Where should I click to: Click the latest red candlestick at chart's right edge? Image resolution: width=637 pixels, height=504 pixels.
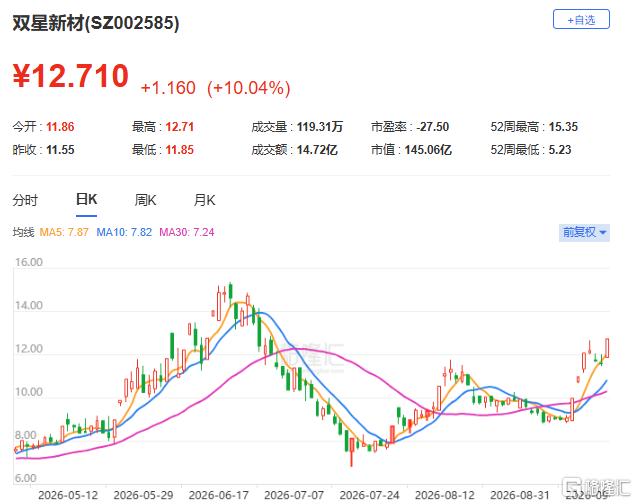pos(607,348)
